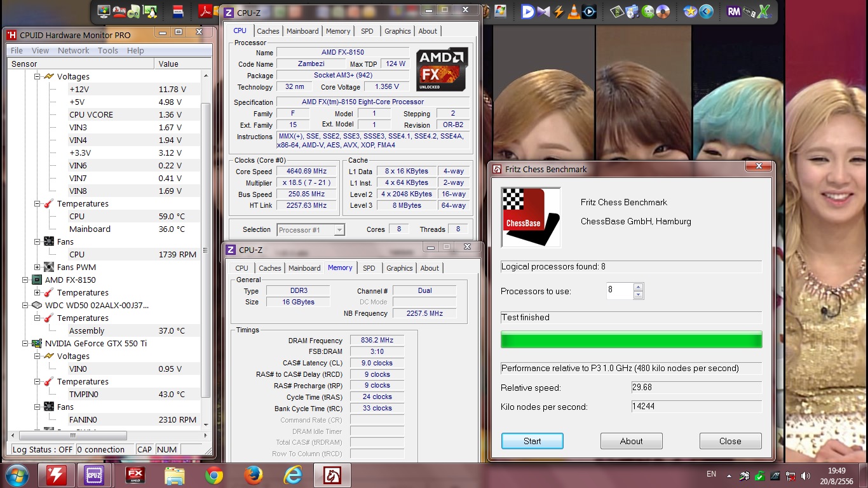Open the monitor icon at the dock's left end
This screenshot has height=488, width=868.
[104, 11]
